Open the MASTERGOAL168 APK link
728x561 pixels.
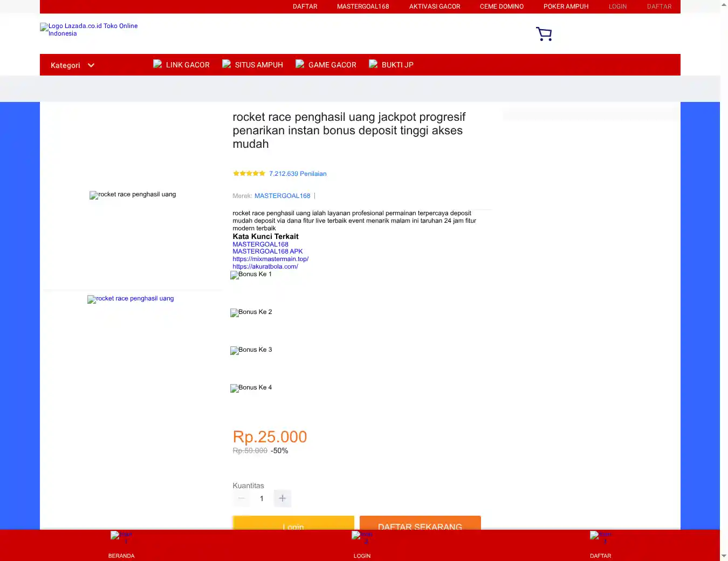pos(267,251)
